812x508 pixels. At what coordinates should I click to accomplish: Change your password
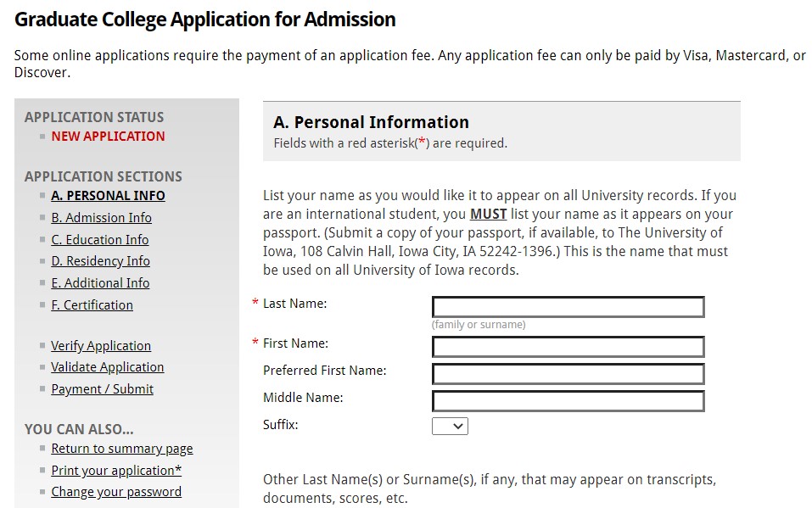(x=116, y=491)
